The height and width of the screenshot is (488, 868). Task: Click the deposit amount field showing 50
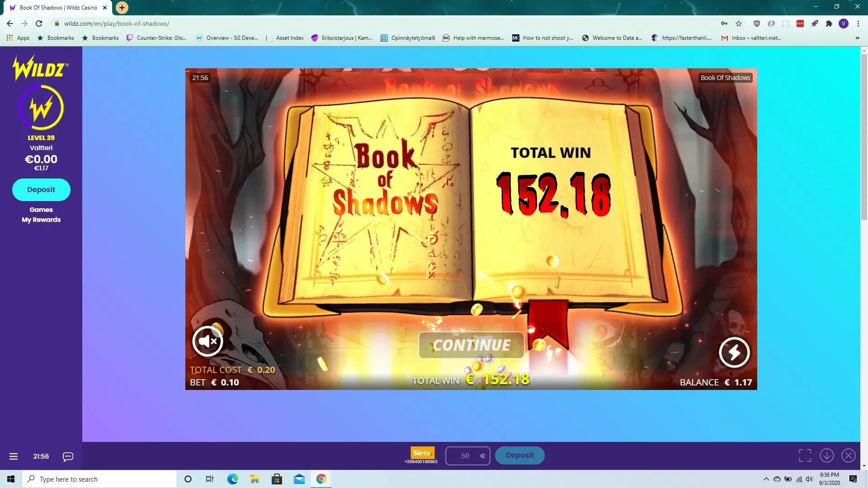(465, 456)
